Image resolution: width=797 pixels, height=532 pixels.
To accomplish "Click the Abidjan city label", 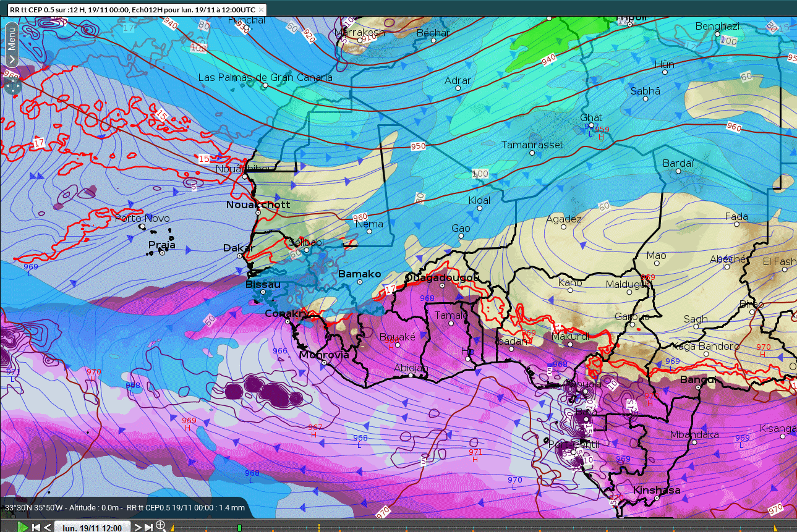I will pos(411,368).
